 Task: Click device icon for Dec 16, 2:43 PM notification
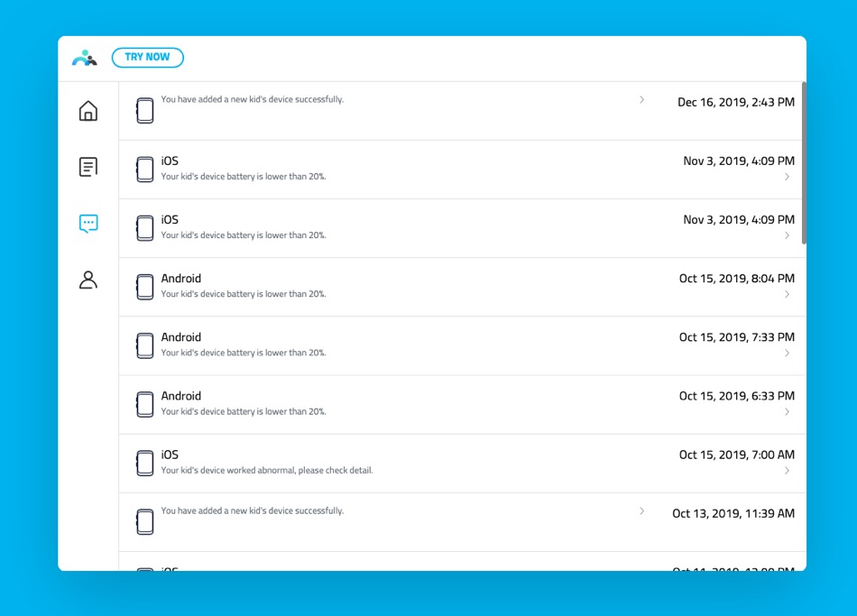pos(145,110)
